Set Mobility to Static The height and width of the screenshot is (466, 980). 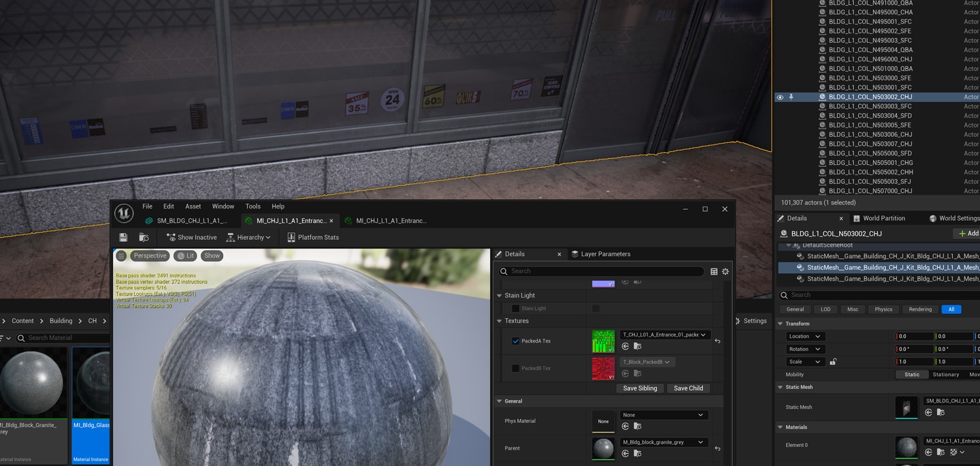pos(912,375)
